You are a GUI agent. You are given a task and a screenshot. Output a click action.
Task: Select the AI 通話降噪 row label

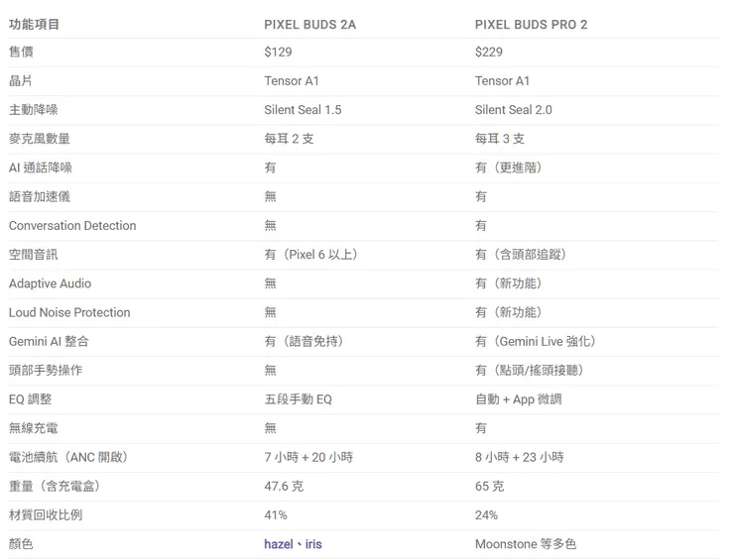(x=41, y=168)
